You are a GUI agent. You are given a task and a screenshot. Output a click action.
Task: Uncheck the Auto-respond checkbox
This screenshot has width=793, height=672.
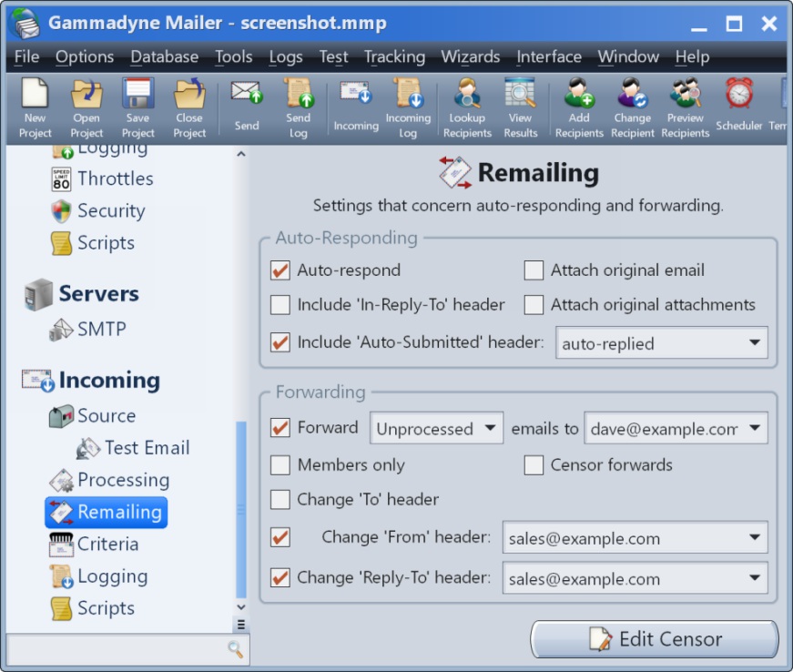280,270
